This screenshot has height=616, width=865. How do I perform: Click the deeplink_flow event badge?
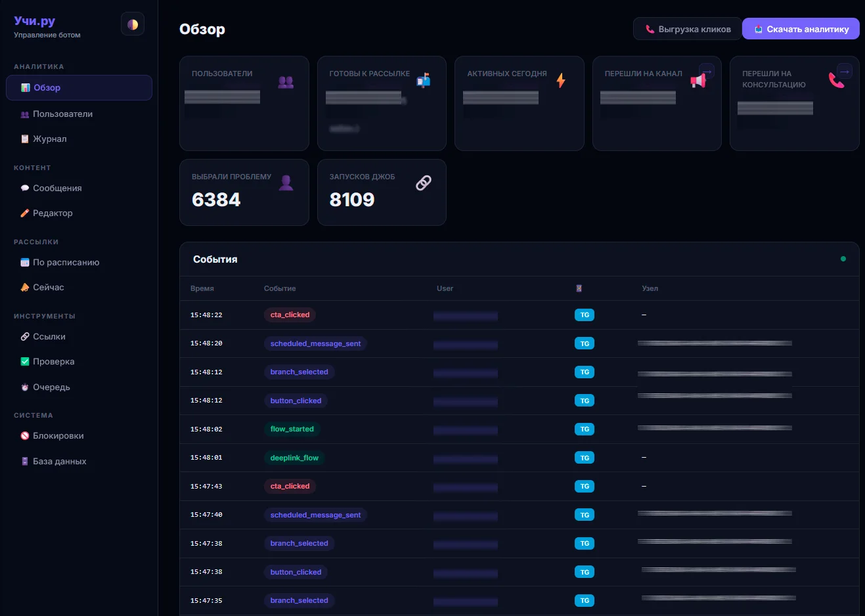pyautogui.click(x=294, y=458)
